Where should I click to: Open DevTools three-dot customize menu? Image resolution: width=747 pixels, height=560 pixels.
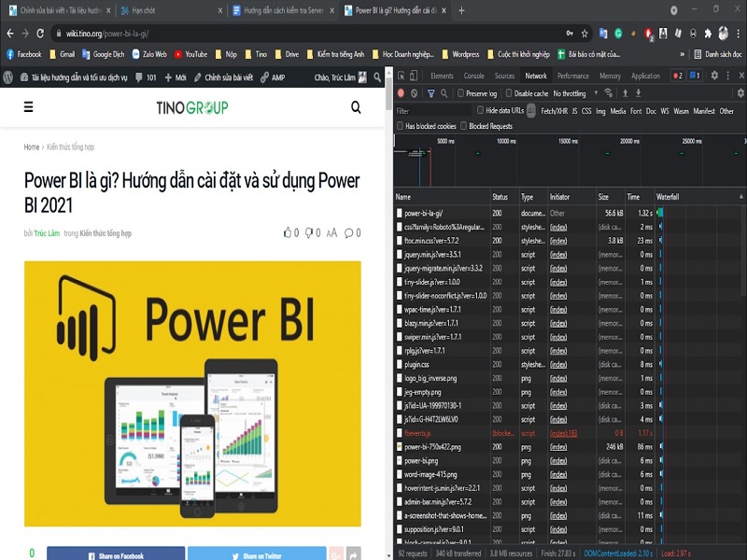pyautogui.click(x=728, y=76)
